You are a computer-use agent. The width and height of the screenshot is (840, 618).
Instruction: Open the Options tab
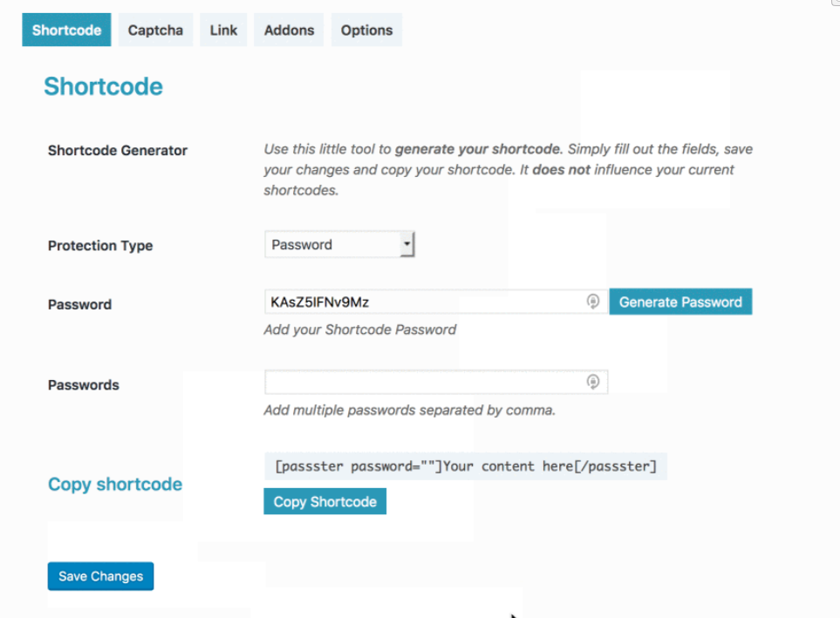click(x=366, y=29)
